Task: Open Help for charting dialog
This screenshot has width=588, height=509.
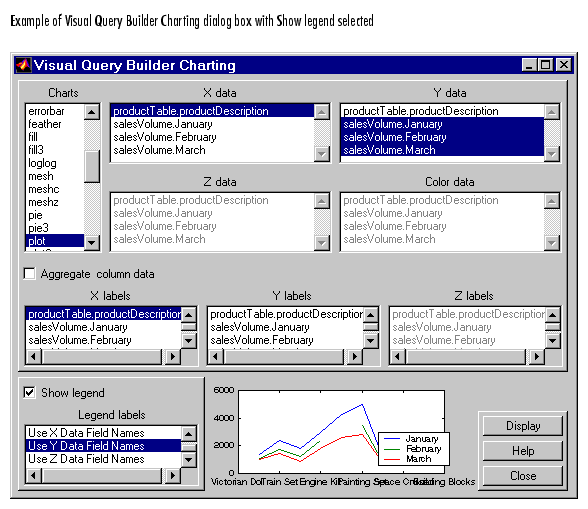Action: (x=523, y=450)
